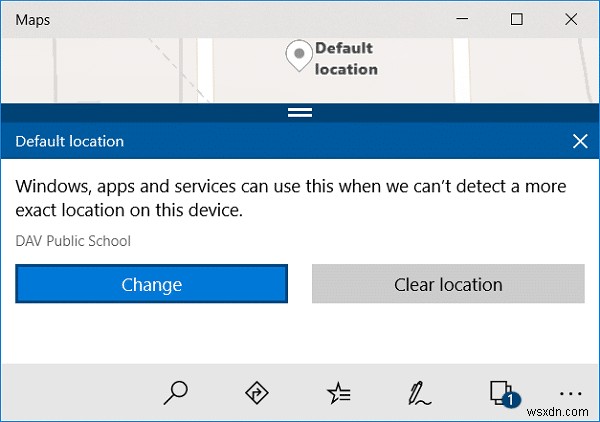
Task: Click the Default location map pin
Action: click(x=298, y=56)
